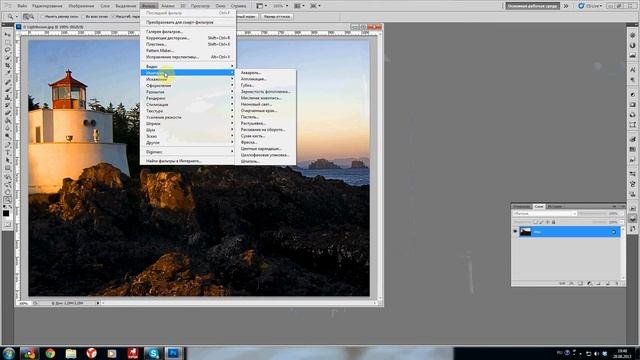Open Yandex browser from the taskbar

pyautogui.click(x=91, y=353)
